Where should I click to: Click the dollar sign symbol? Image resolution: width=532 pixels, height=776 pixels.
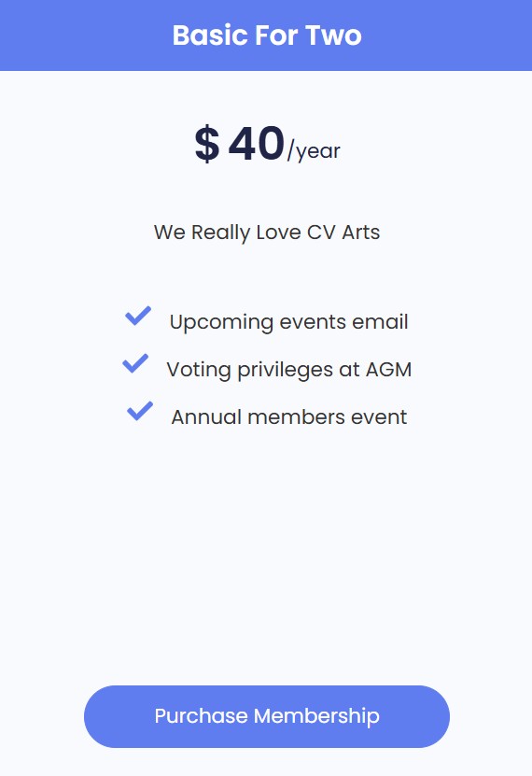click(x=206, y=144)
